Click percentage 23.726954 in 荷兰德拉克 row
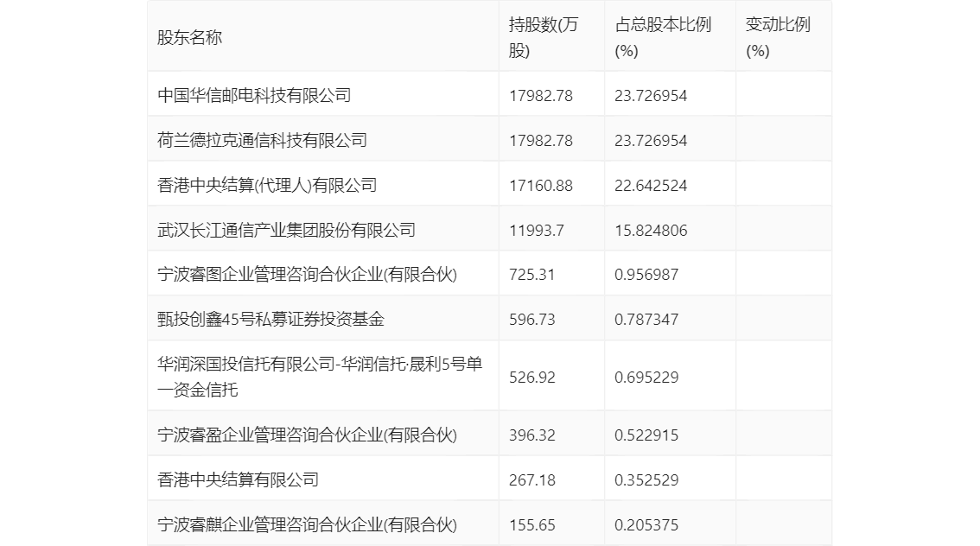The width and height of the screenshot is (980, 546). [651, 141]
